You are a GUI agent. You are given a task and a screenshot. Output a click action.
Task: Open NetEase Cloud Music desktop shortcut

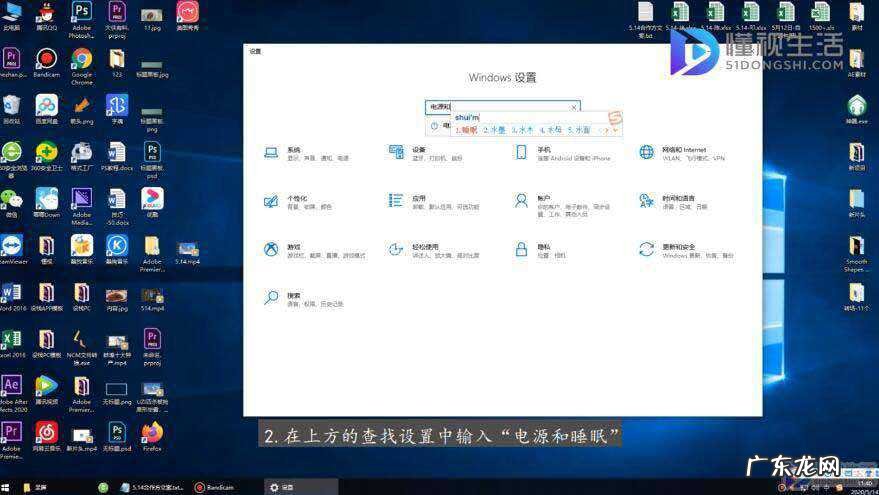pos(46,437)
